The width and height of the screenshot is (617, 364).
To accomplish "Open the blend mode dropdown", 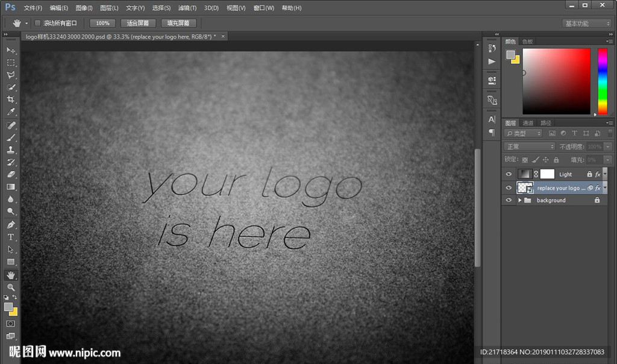I will coord(530,146).
